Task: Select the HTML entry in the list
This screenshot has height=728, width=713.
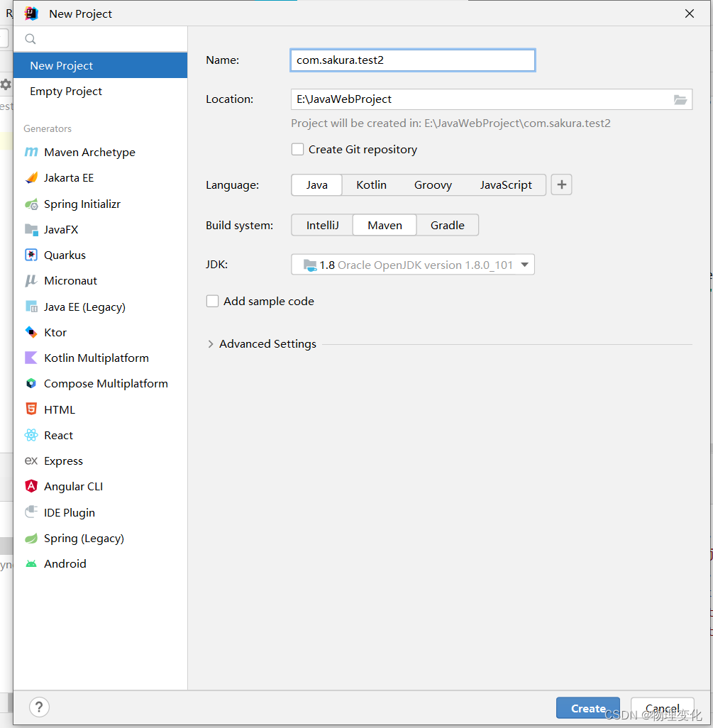Action: tap(100, 409)
